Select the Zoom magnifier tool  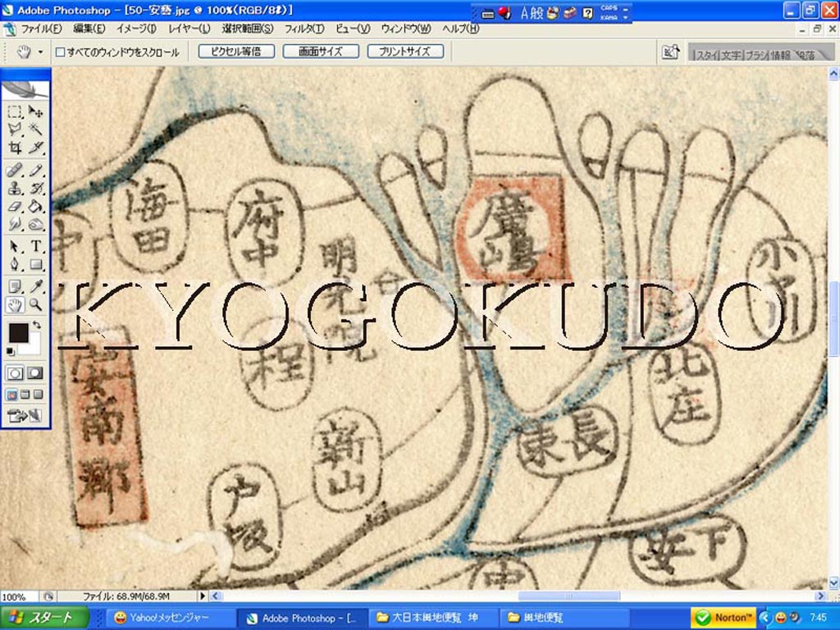(35, 305)
